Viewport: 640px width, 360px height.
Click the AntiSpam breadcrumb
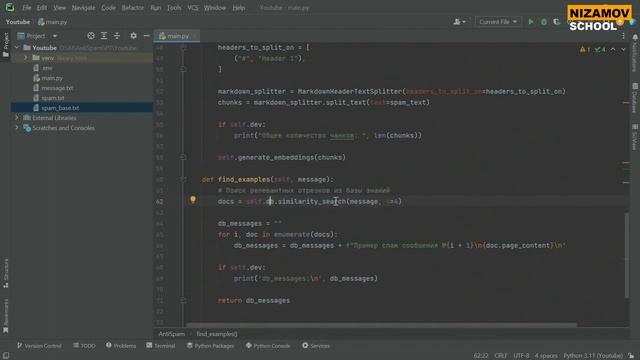(x=171, y=334)
